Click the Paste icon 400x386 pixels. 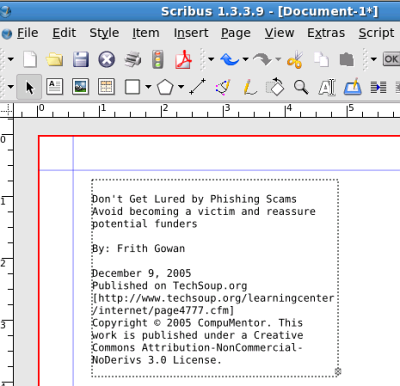pos(347,60)
